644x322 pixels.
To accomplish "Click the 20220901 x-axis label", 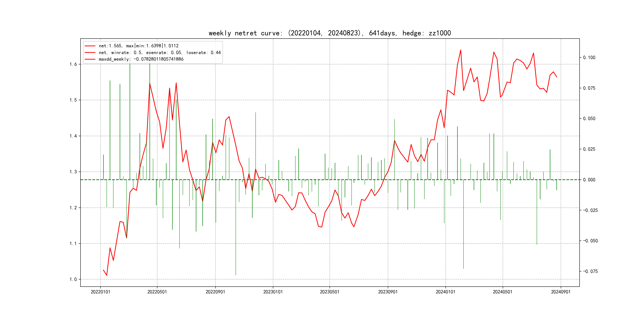I will [x=215, y=292].
